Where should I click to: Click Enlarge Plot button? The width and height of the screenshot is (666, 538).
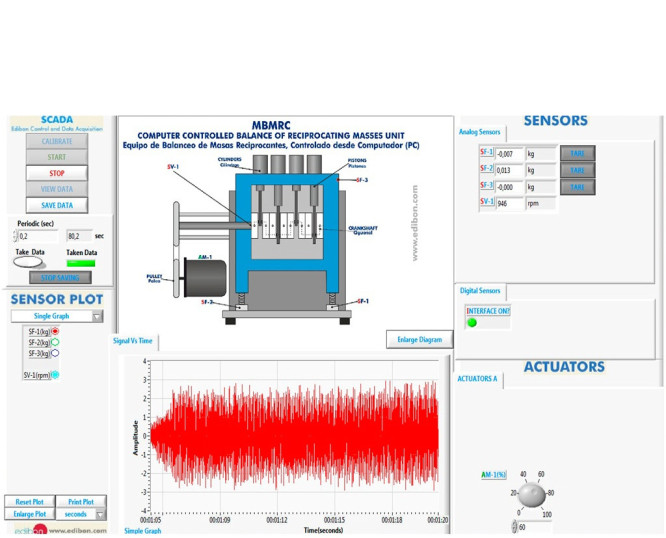30,514
